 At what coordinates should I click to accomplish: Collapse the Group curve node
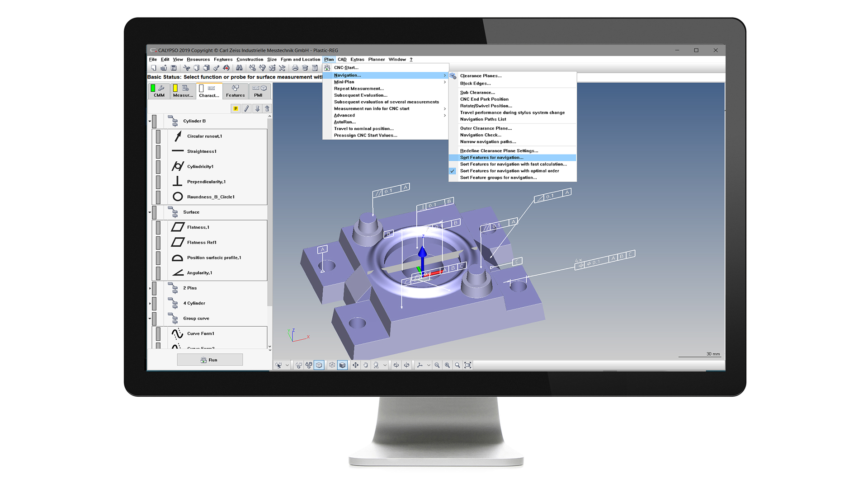[x=150, y=319]
